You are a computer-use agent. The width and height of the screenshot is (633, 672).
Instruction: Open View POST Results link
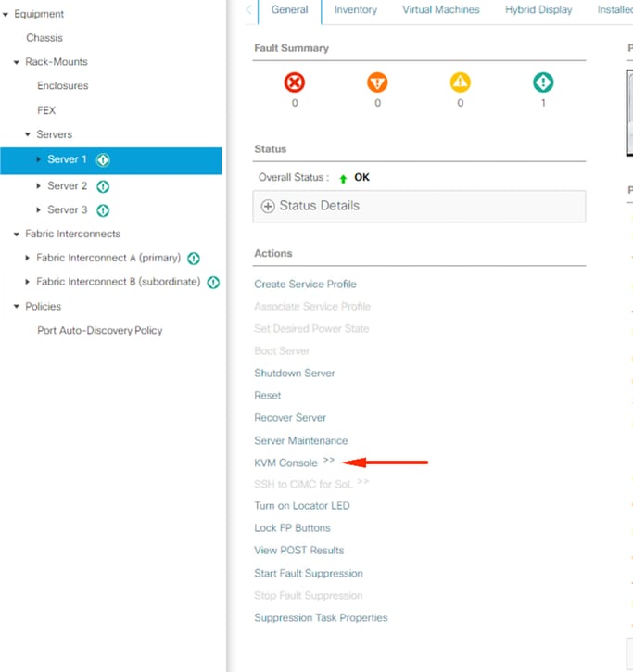[x=299, y=551]
